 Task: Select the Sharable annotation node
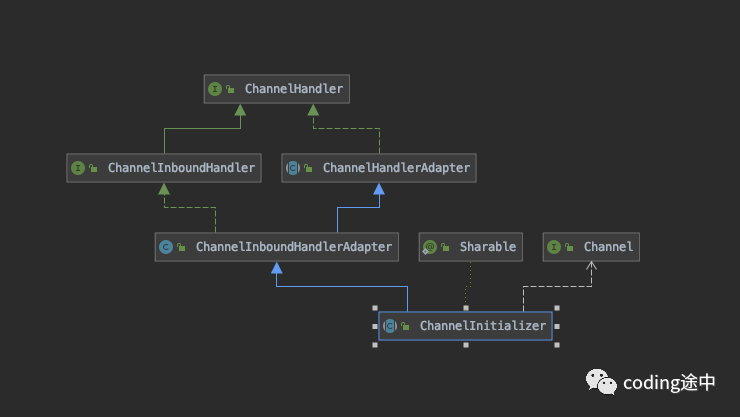click(x=471, y=247)
